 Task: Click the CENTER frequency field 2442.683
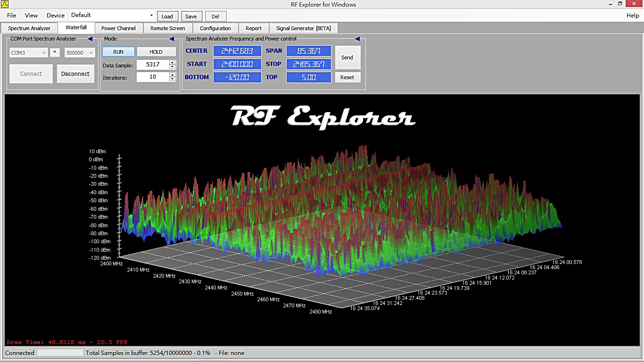[237, 51]
